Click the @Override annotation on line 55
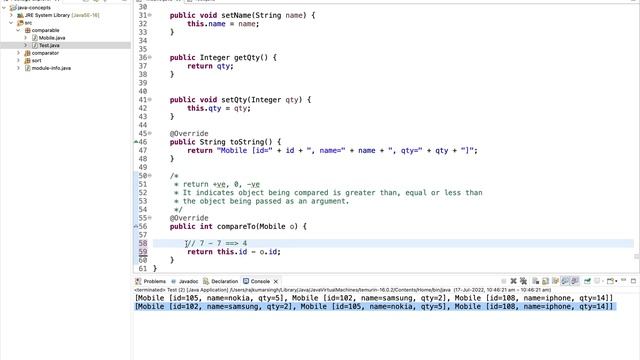The width and height of the screenshot is (640, 360). coord(189,218)
